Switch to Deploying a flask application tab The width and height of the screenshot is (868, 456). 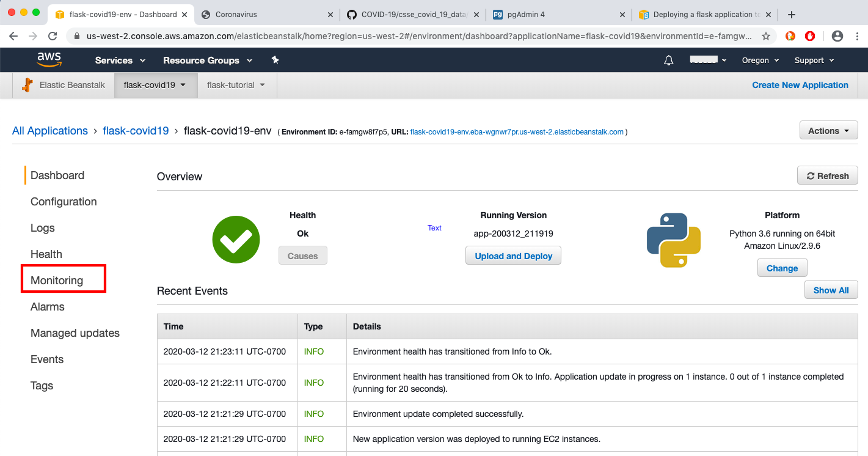click(705, 15)
